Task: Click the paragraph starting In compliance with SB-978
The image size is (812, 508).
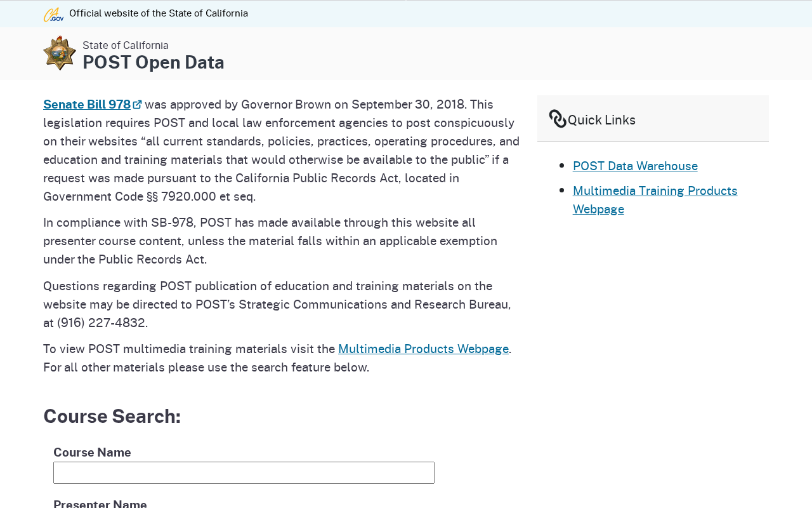Action: tap(270, 241)
